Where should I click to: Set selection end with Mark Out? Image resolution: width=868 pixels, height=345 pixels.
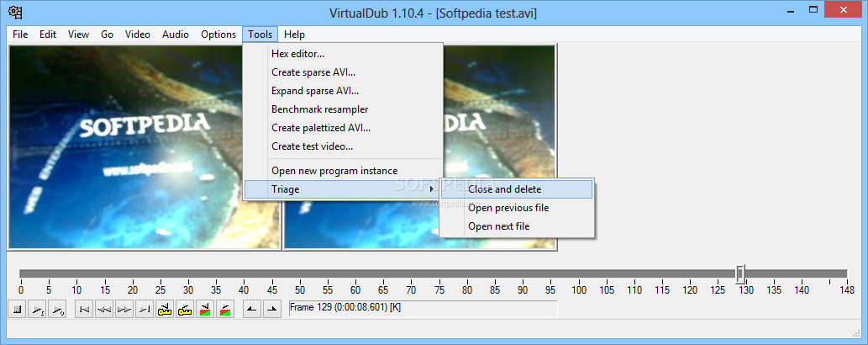pos(271,310)
